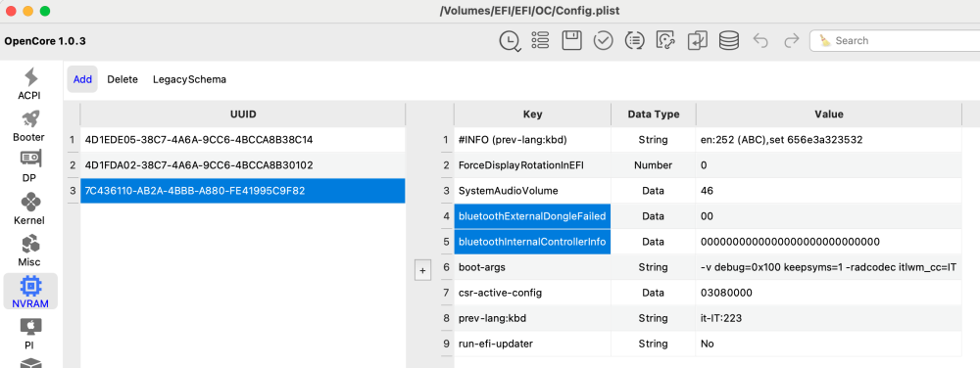The width and height of the screenshot is (980, 368).
Task: Switch to the Misc section
Action: point(29,251)
